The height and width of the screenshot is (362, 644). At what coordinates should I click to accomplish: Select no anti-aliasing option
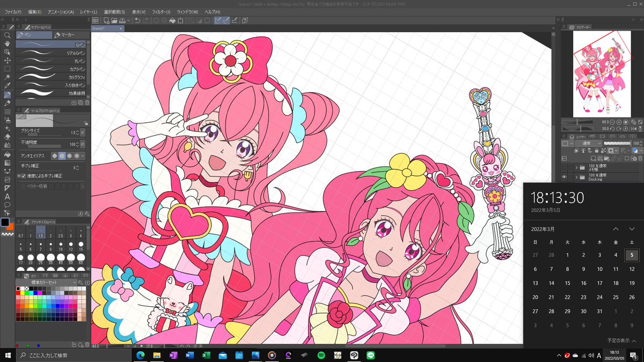pyautogui.click(x=54, y=156)
